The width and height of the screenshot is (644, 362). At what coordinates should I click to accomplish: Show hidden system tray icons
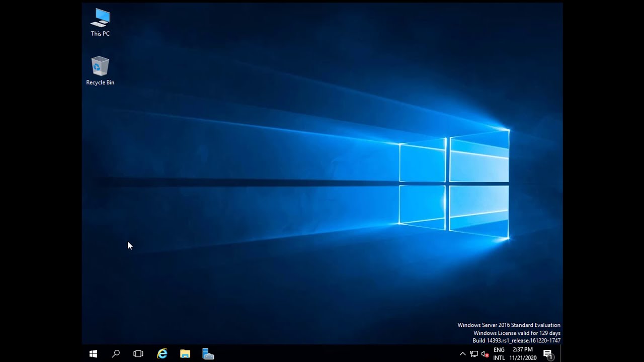[463, 354]
